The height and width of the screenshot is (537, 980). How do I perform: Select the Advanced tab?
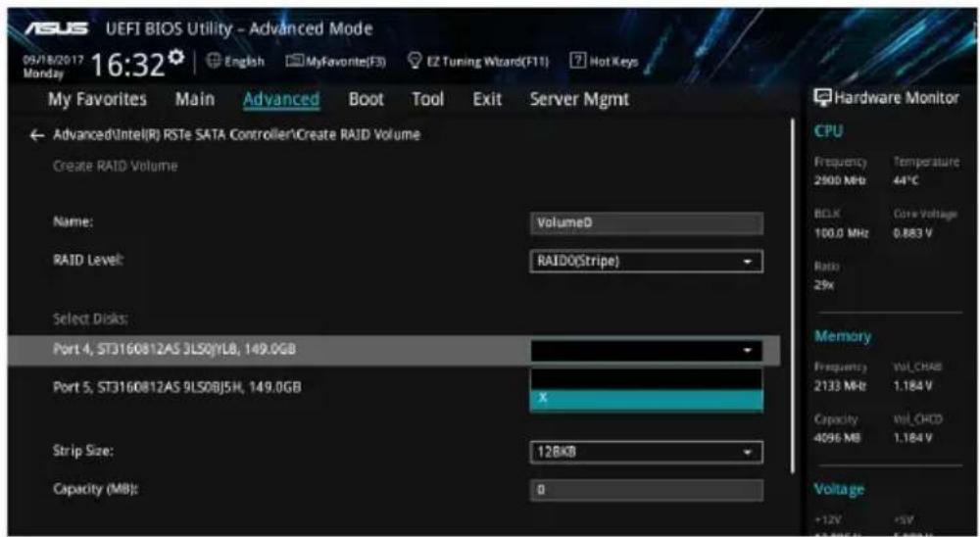[281, 99]
